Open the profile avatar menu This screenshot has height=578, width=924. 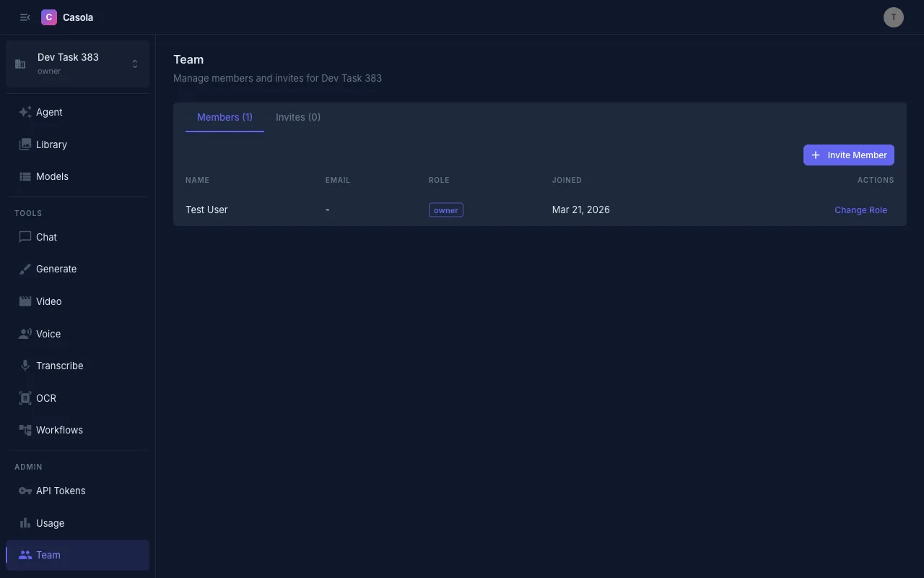(894, 17)
